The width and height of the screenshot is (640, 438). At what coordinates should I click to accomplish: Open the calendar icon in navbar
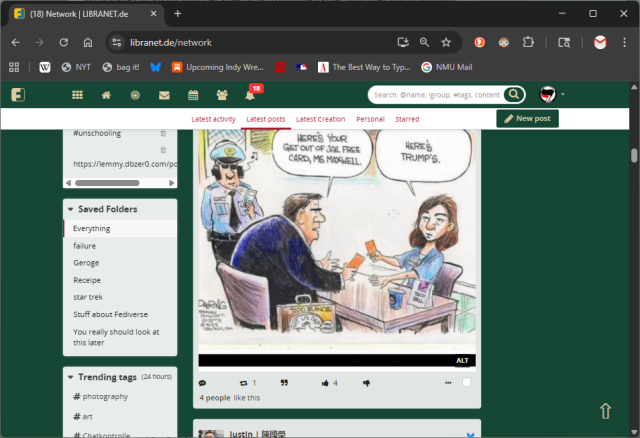(193, 96)
